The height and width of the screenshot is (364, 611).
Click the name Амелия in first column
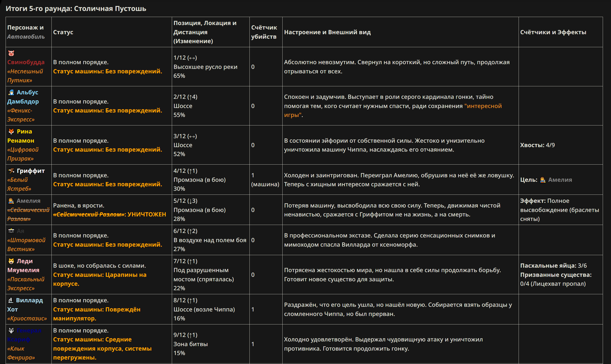tap(28, 201)
